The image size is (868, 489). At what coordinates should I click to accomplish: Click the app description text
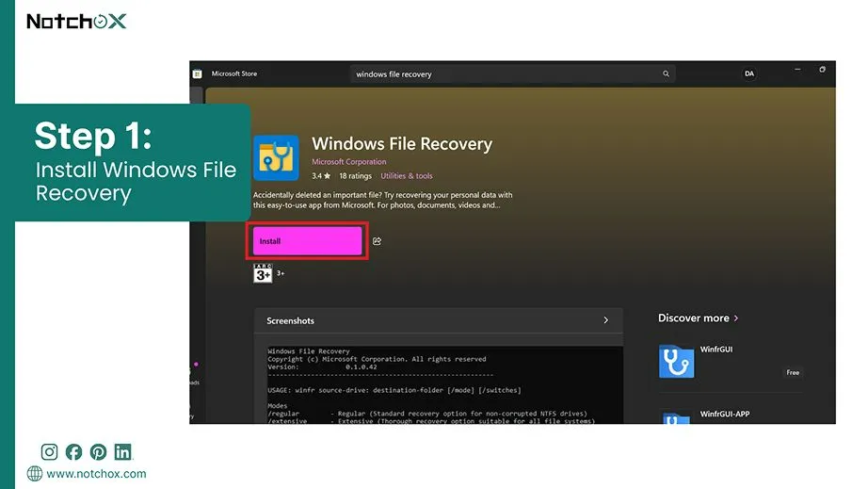(x=382, y=200)
